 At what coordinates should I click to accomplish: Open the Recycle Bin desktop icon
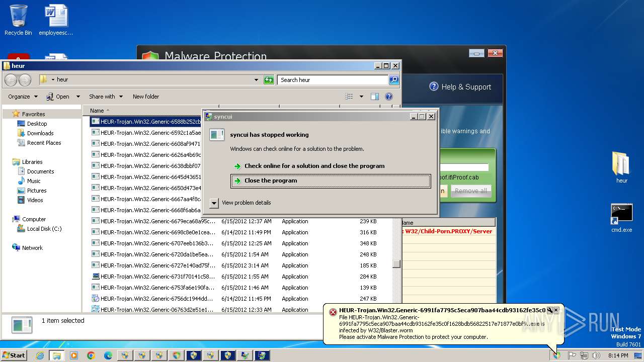18,20
